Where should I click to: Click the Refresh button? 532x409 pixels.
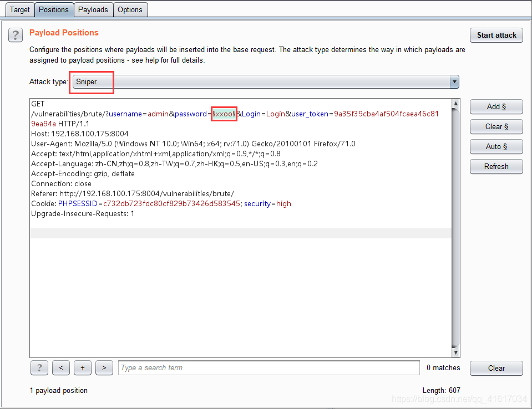point(496,166)
